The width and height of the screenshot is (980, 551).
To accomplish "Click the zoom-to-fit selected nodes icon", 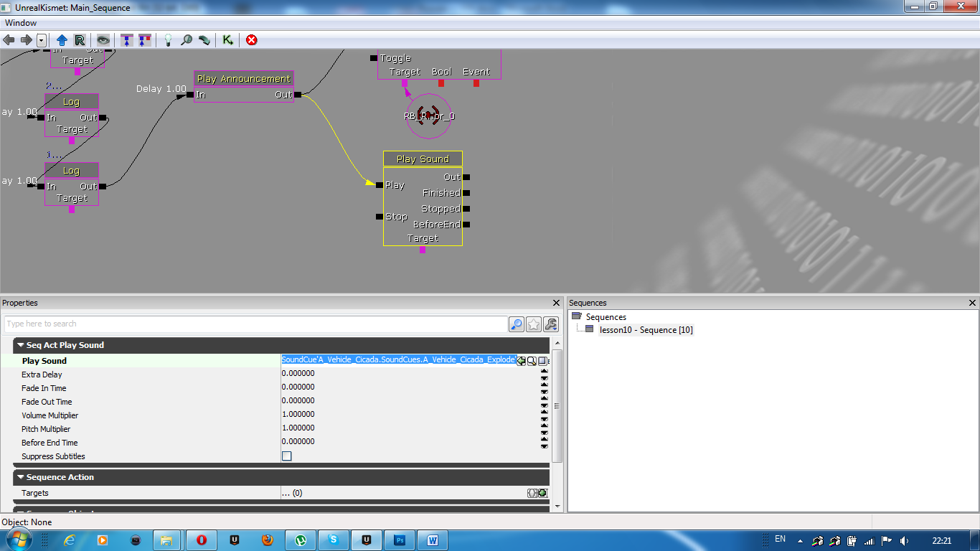I will [127, 40].
